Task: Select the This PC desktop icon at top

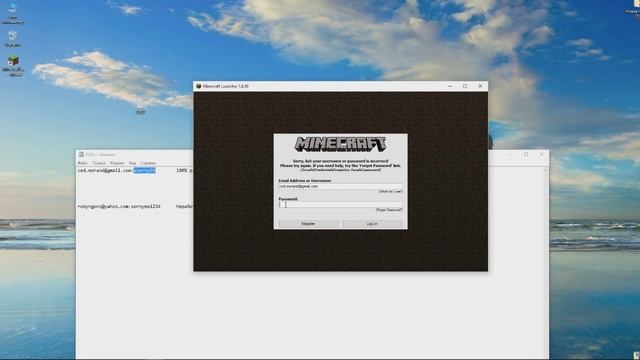Action: pyautogui.click(x=13, y=13)
